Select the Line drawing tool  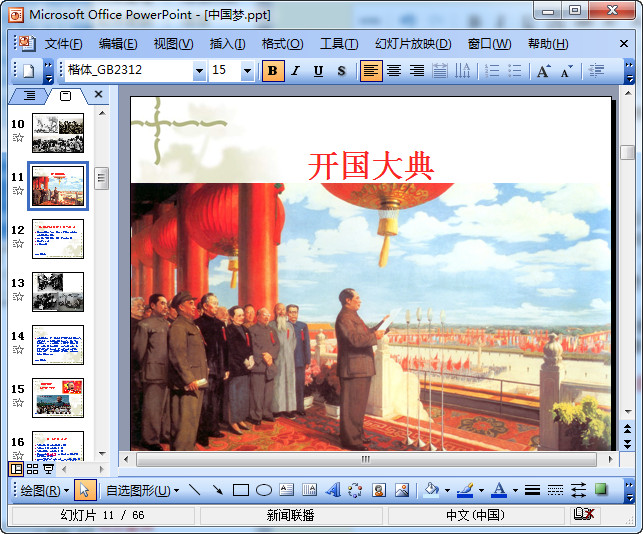click(x=194, y=490)
